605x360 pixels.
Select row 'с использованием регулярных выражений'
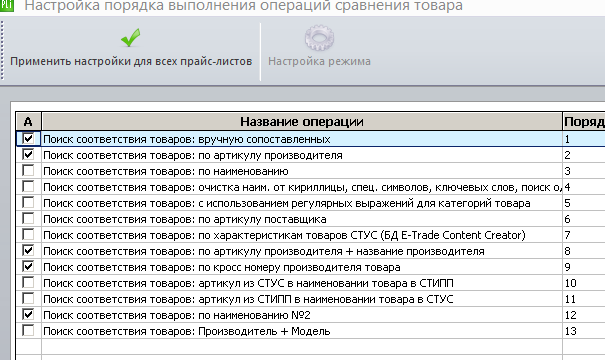(302, 203)
